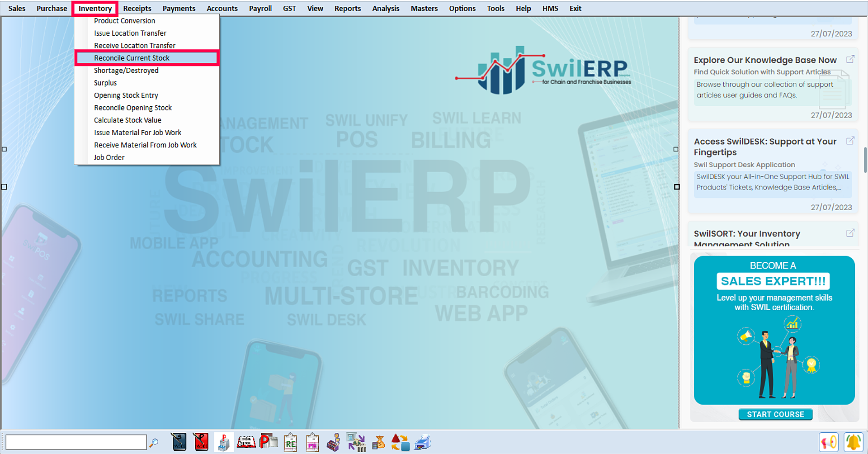This screenshot has height=454, width=868.
Task: Open the Receipts menu
Action: (x=137, y=8)
